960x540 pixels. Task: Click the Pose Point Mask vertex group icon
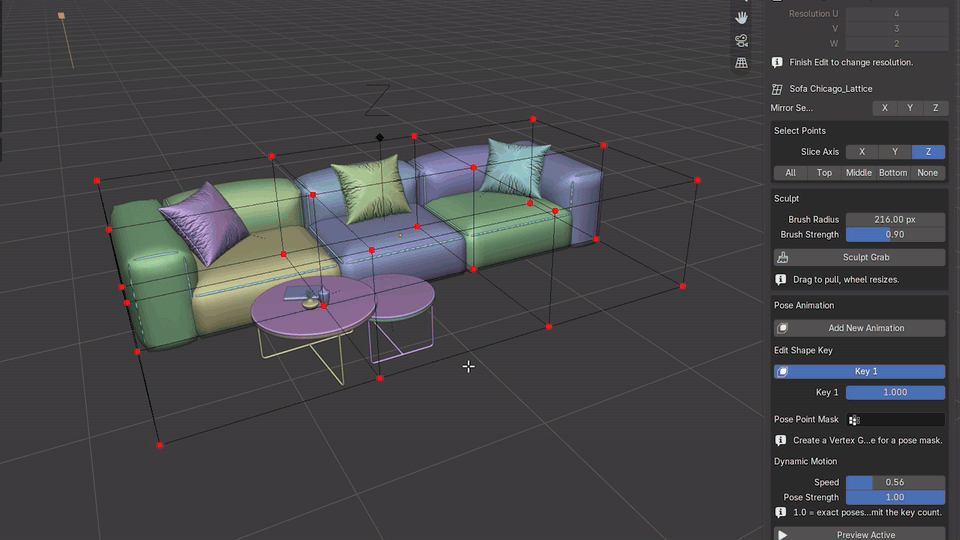(854, 419)
